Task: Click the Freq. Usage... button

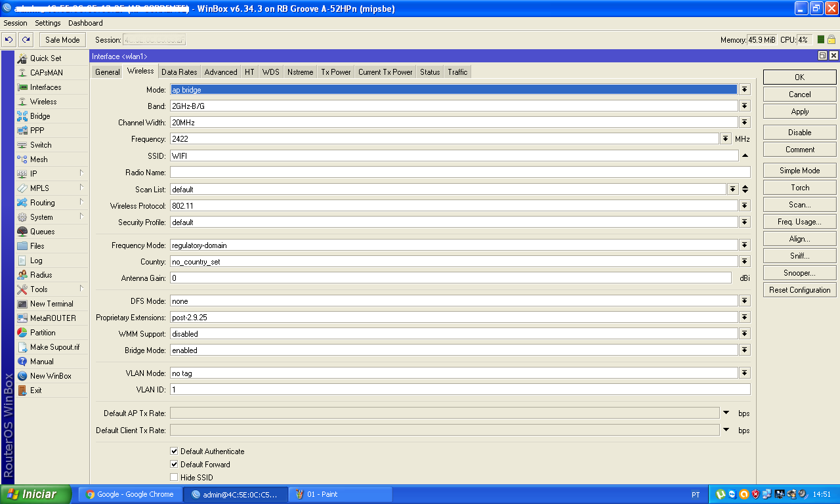Action: [799, 222]
